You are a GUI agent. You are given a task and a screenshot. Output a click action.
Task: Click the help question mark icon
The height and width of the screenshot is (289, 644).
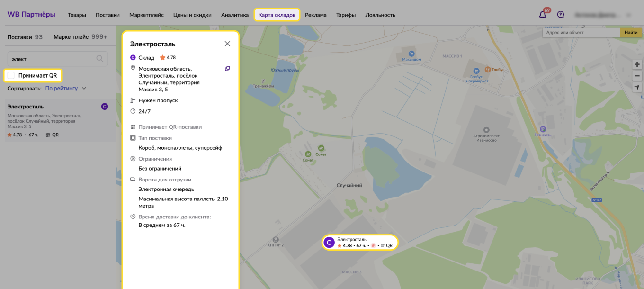point(561,14)
